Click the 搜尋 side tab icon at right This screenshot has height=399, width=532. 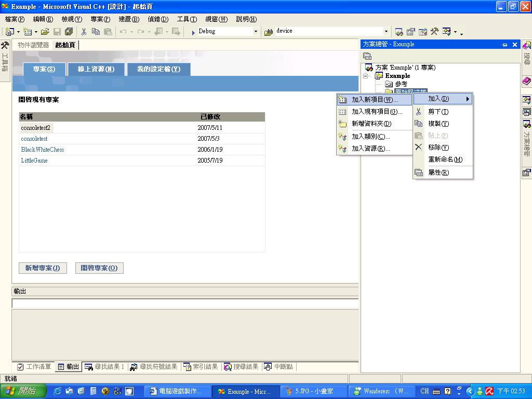tap(527, 45)
